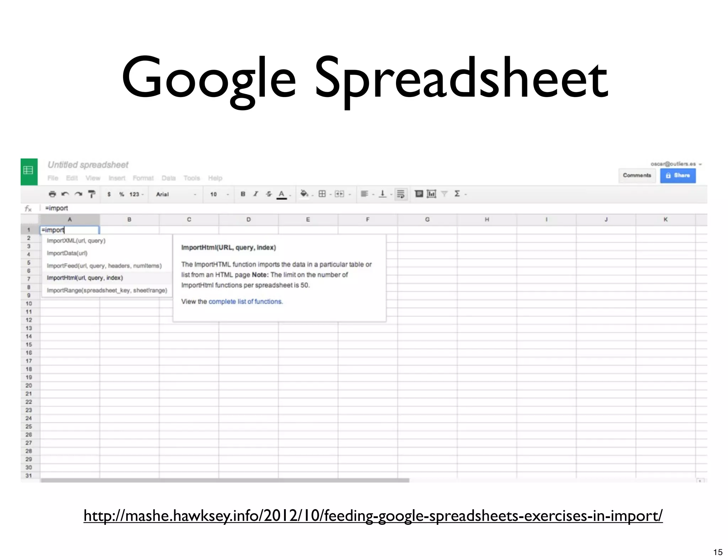Select ImportFeed suggestion
This screenshot has width=728, height=560.
point(107,266)
